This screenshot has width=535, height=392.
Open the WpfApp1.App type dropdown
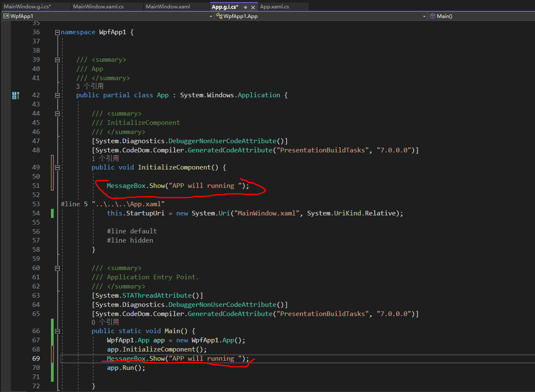321,16
